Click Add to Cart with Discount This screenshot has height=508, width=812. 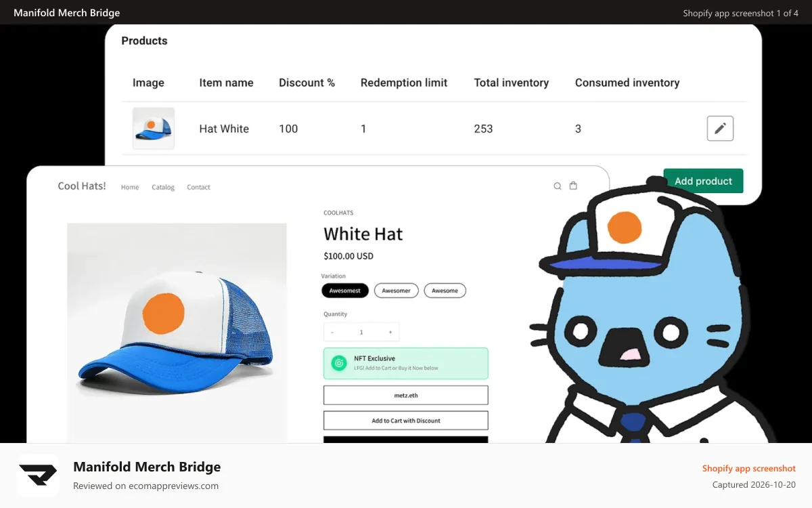click(406, 421)
